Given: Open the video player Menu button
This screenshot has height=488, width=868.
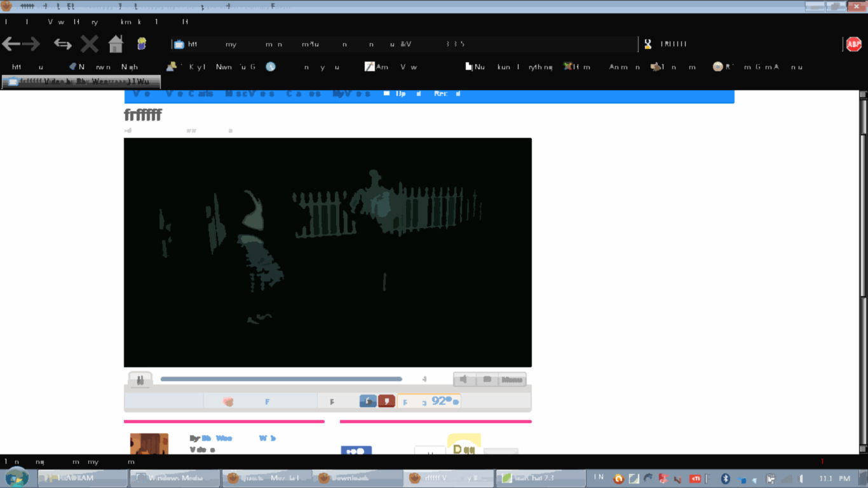Looking at the screenshot, I should pos(512,379).
